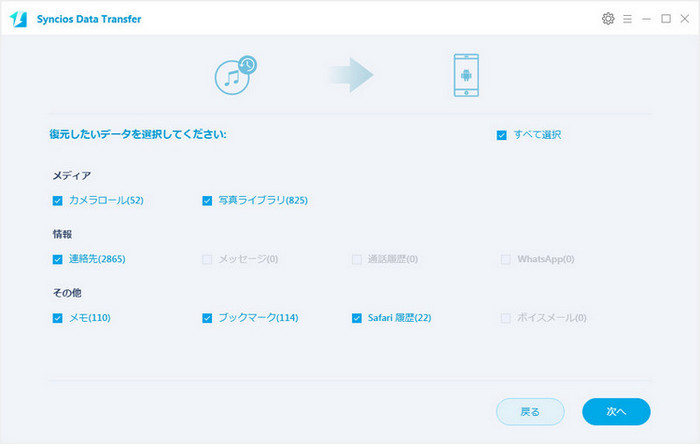Close the Syncios Data Transfer window
This screenshot has height=444, width=700.
point(684,19)
